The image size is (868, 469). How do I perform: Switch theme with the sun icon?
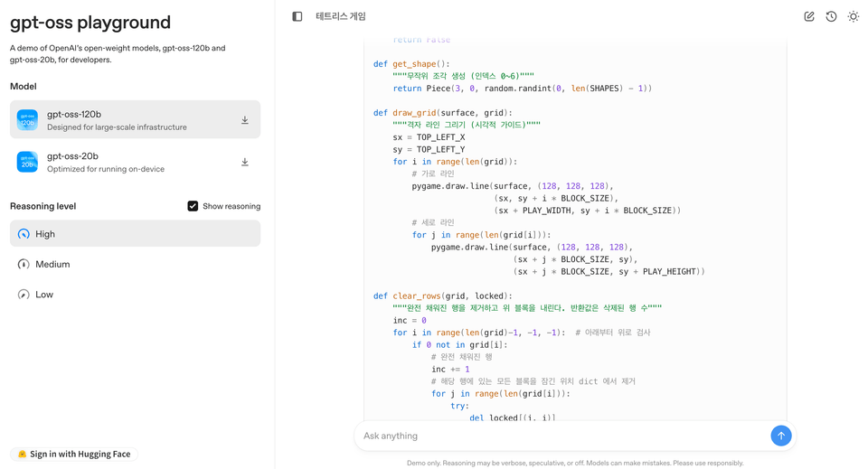tap(853, 16)
